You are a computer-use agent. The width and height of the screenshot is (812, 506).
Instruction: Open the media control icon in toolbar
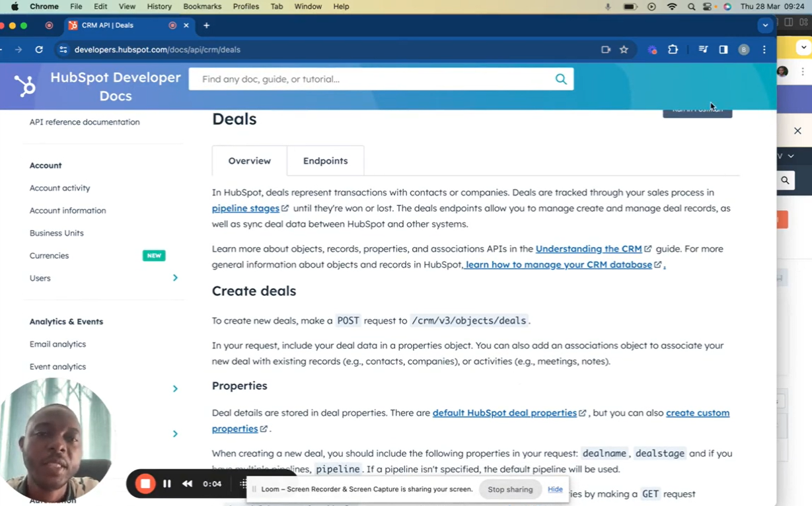click(703, 50)
